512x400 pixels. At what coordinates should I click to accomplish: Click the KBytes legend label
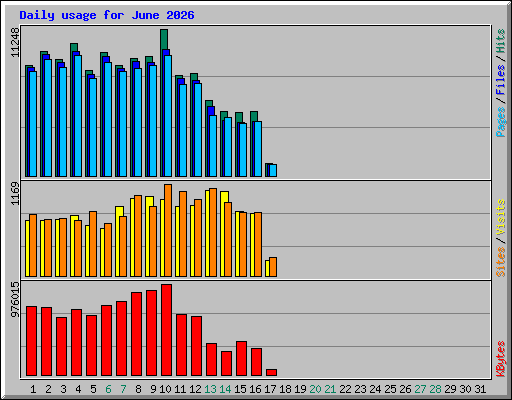(x=500, y=359)
